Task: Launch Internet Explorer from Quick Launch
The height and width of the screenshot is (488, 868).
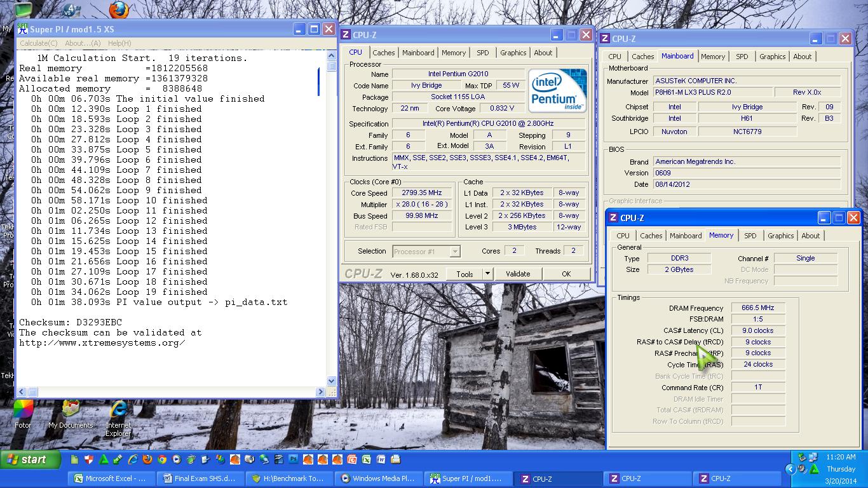Action: [x=133, y=459]
